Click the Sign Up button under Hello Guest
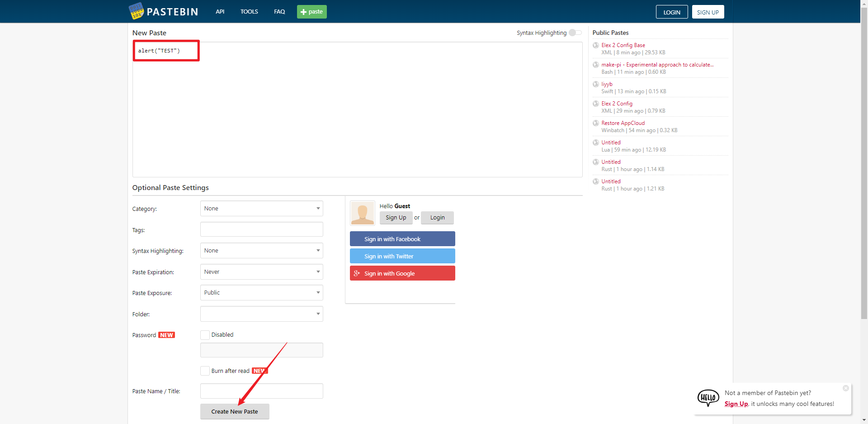 tap(396, 218)
